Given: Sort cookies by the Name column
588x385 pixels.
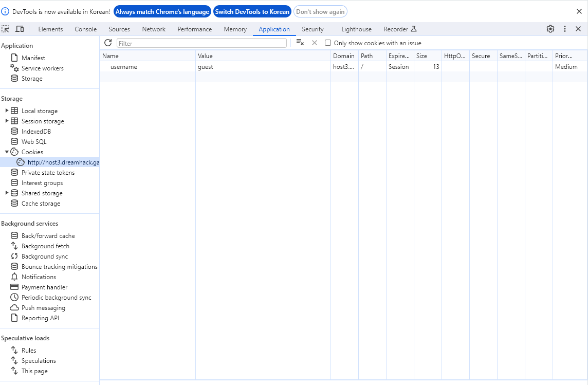Looking at the screenshot, I should coord(148,56).
